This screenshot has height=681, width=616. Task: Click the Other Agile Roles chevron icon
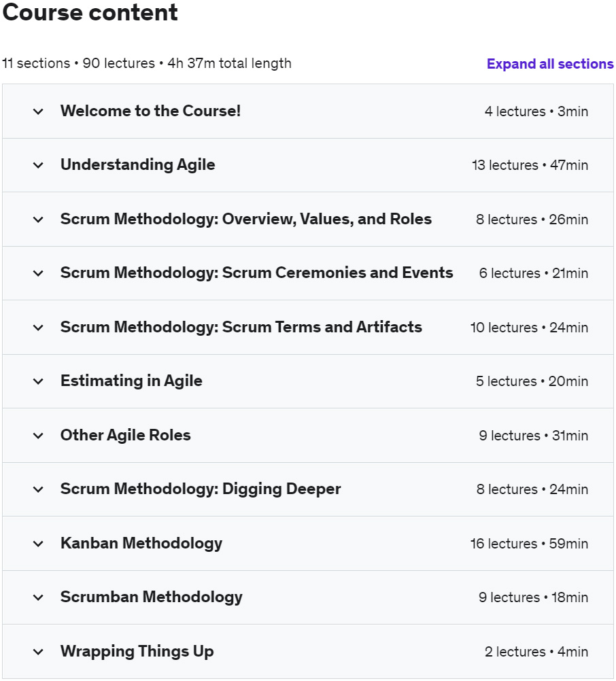click(x=38, y=436)
